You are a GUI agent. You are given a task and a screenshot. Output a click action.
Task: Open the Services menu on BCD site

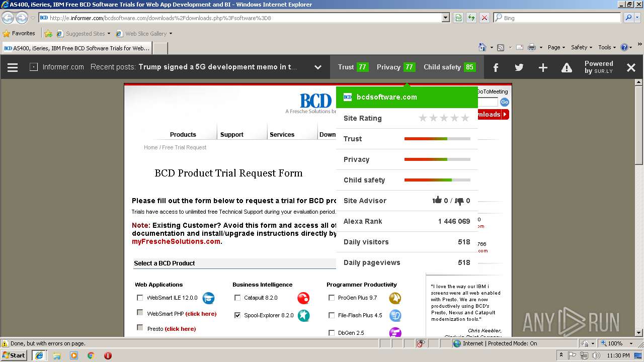point(282,134)
